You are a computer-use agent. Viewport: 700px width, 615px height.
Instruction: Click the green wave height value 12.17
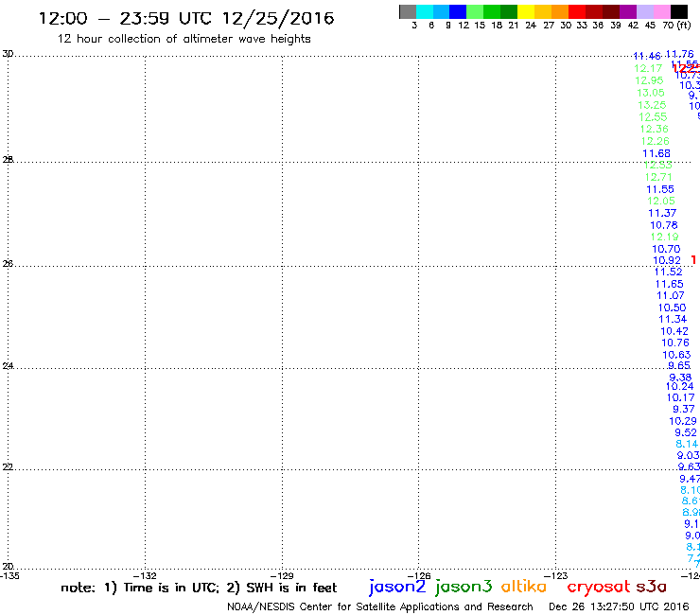pyautogui.click(x=648, y=68)
